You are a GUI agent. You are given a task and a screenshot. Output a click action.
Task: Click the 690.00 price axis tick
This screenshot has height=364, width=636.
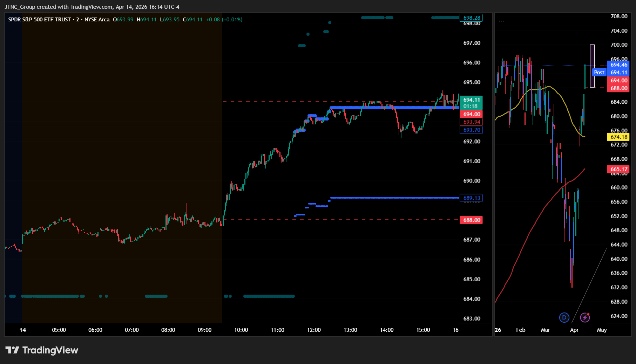click(472, 181)
